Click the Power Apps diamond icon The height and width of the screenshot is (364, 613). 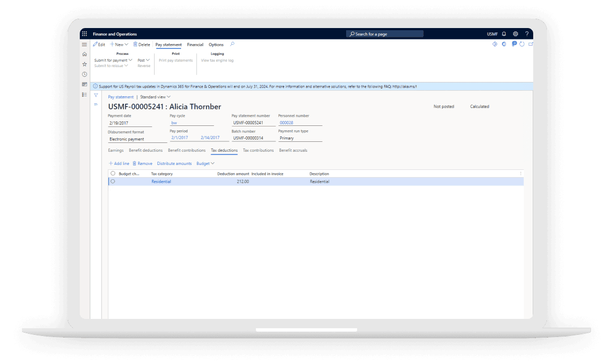click(x=495, y=44)
